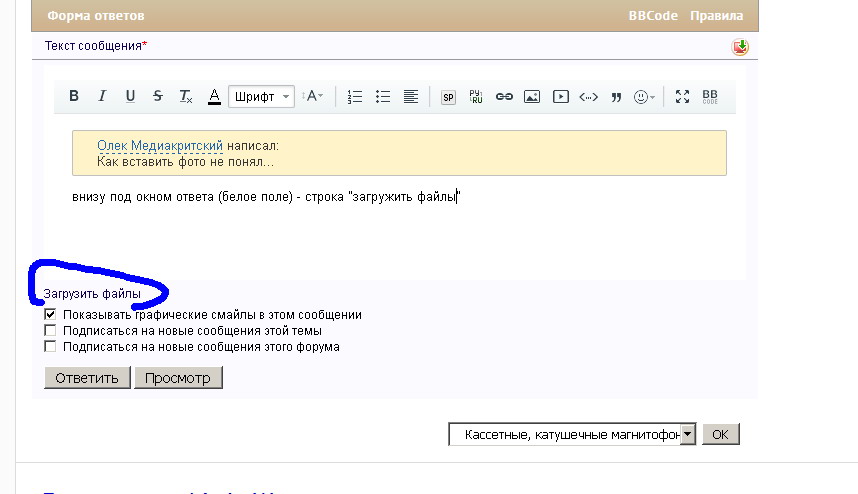Expand editor to fullscreen
Viewport: 858px width, 494px height.
(682, 97)
